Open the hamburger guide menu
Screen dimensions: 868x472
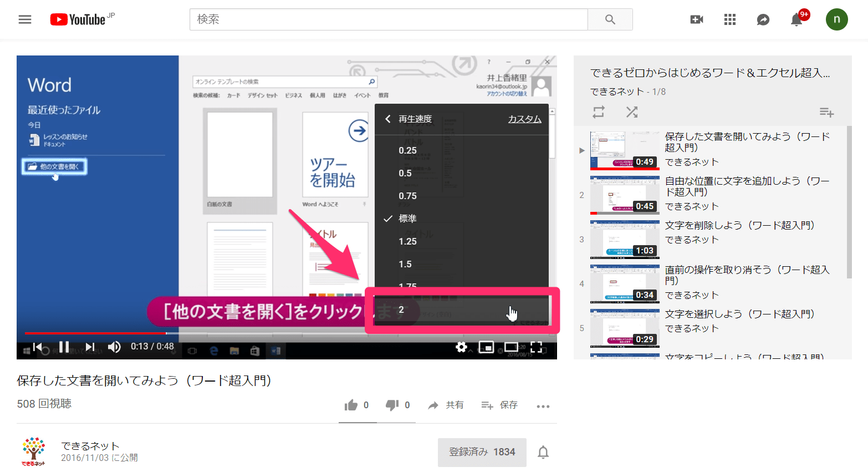pos(25,19)
